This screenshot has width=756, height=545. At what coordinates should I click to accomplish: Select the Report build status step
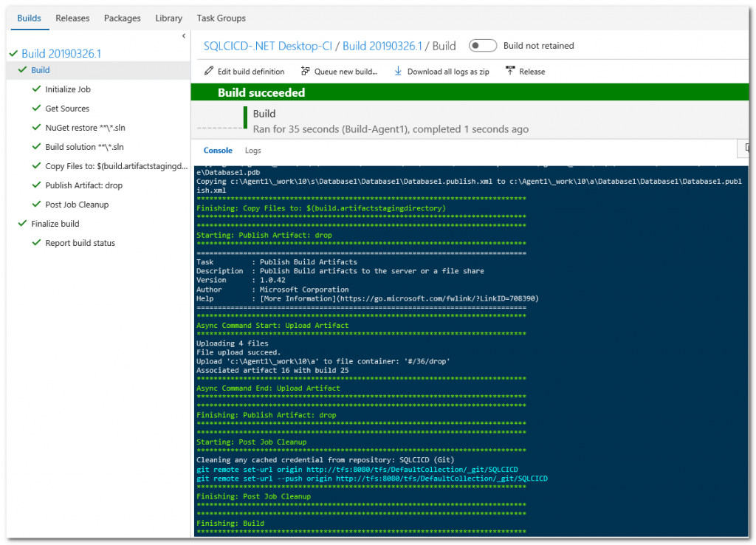pyautogui.click(x=80, y=243)
